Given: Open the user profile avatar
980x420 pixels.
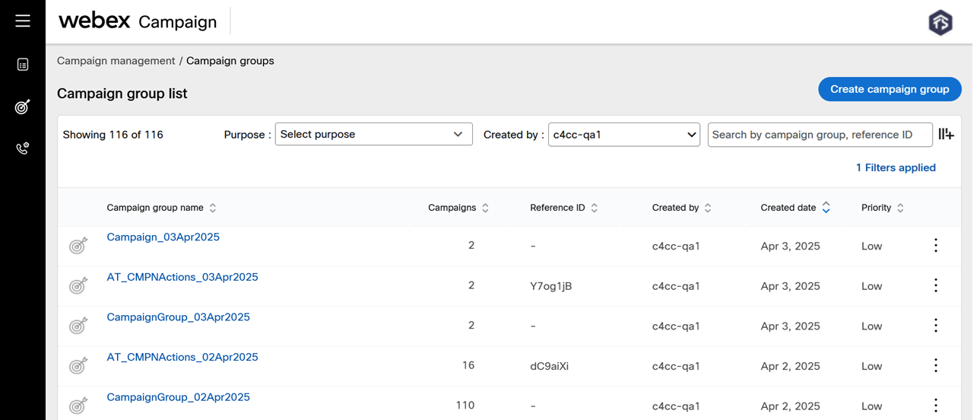Looking at the screenshot, I should tap(940, 22).
